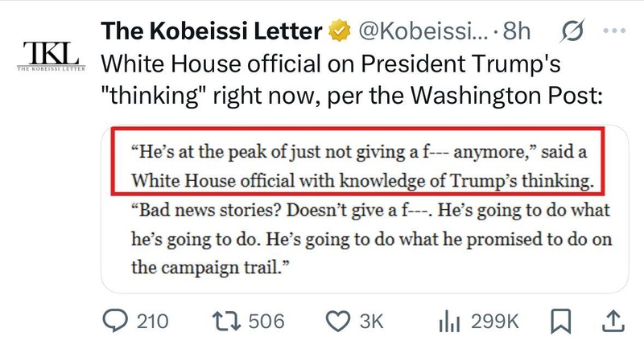Click the Grok slashed-circle icon
The width and height of the screenshot is (644, 357).
[572, 31]
